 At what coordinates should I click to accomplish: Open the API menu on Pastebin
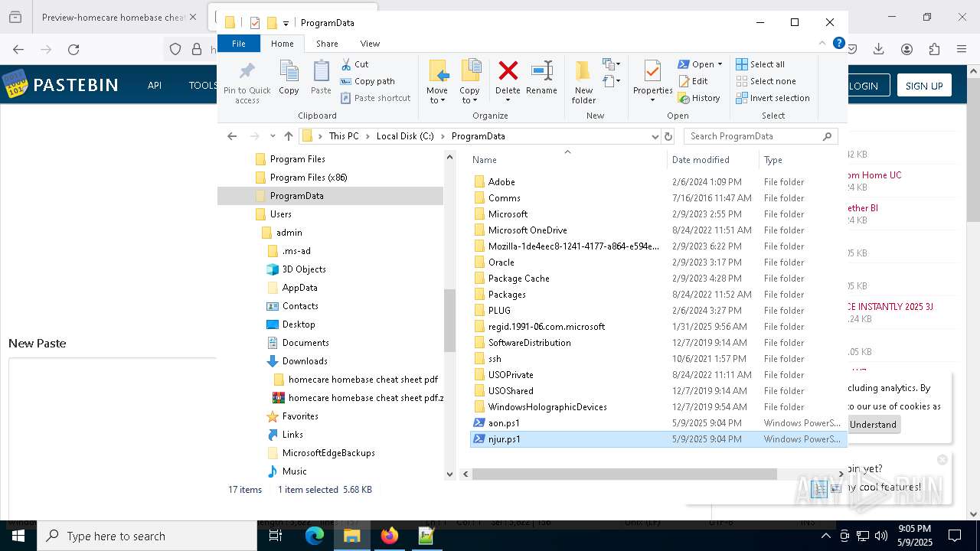click(x=155, y=85)
